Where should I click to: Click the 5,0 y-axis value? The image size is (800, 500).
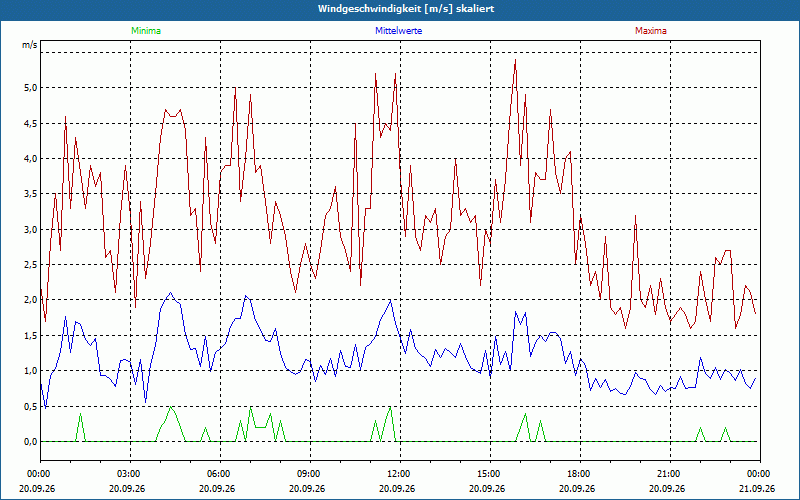coord(31,88)
